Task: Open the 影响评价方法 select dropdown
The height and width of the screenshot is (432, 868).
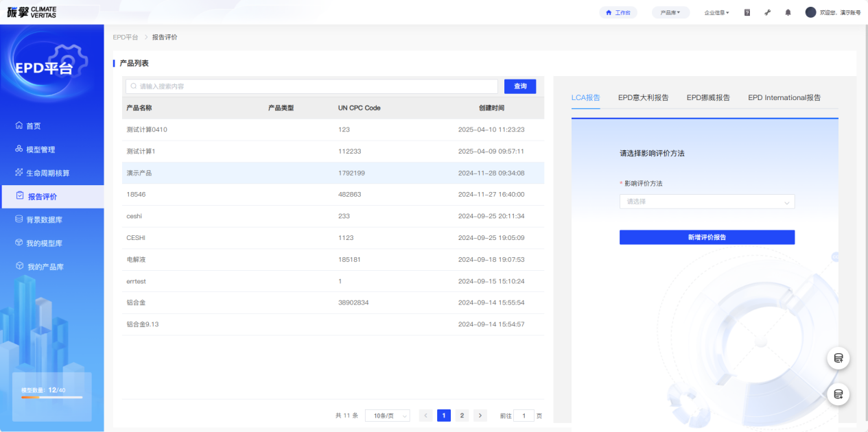Action: click(x=707, y=202)
